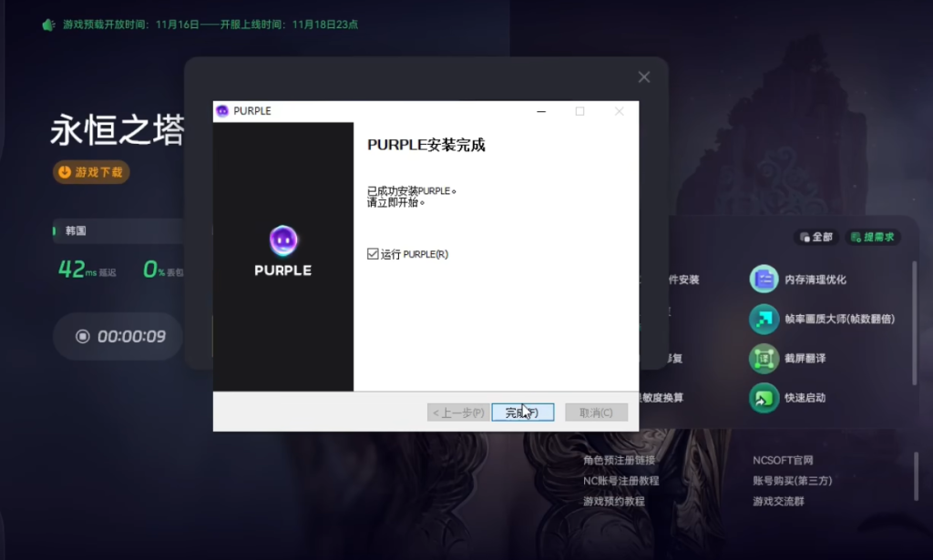This screenshot has width=933, height=560.
Task: Open the 游戏交流群 link
Action: click(x=778, y=501)
